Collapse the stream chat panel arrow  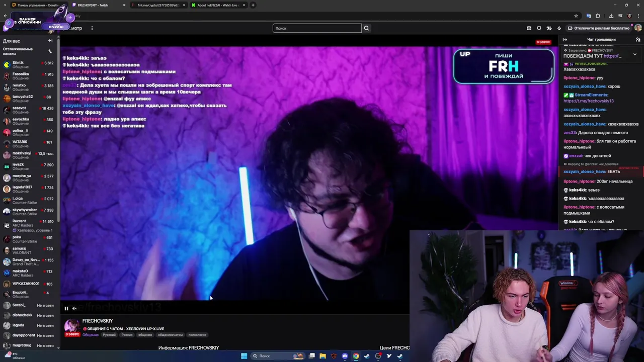(x=565, y=40)
